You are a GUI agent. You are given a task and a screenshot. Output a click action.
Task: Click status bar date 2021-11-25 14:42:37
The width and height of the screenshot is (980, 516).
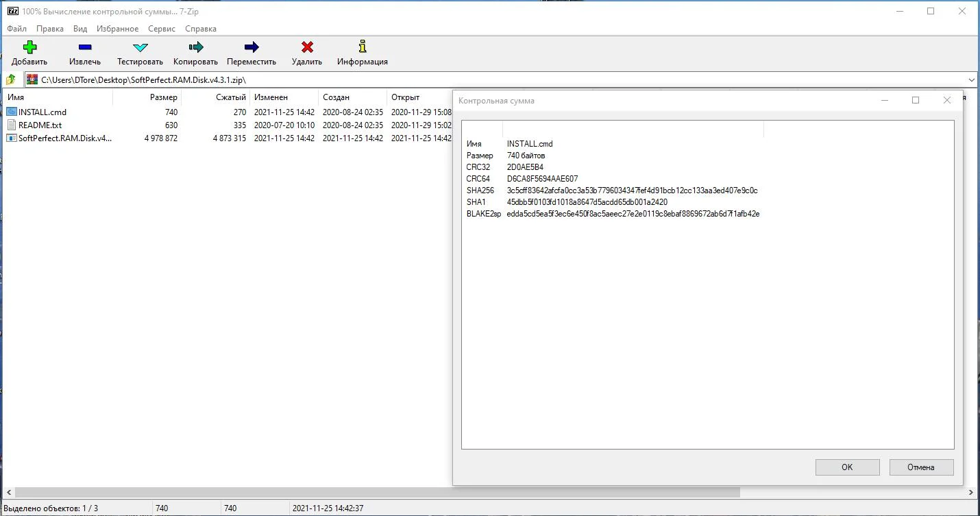coord(328,508)
